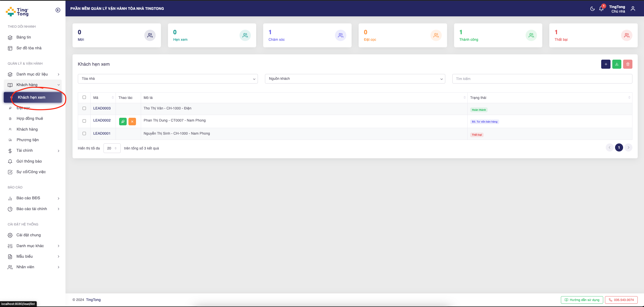Collapse the sidebar with arrow icon
The height and width of the screenshot is (307, 644).
pyautogui.click(x=58, y=10)
